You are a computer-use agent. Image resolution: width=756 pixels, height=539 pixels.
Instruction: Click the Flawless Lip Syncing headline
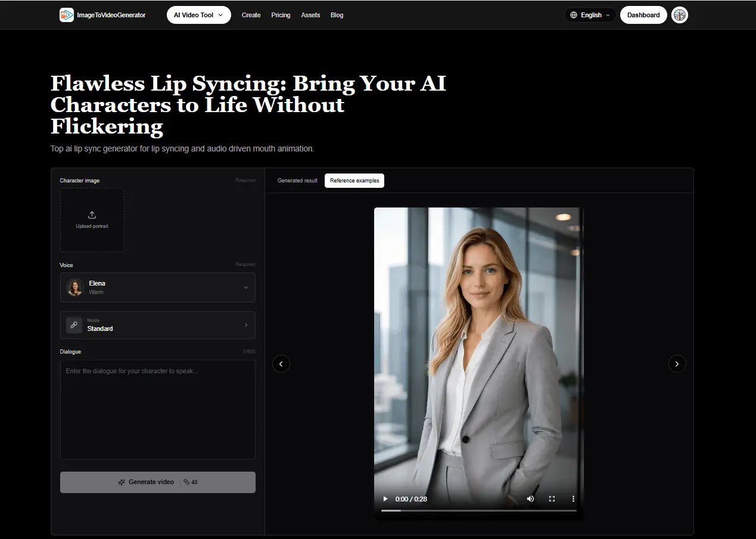[248, 105]
